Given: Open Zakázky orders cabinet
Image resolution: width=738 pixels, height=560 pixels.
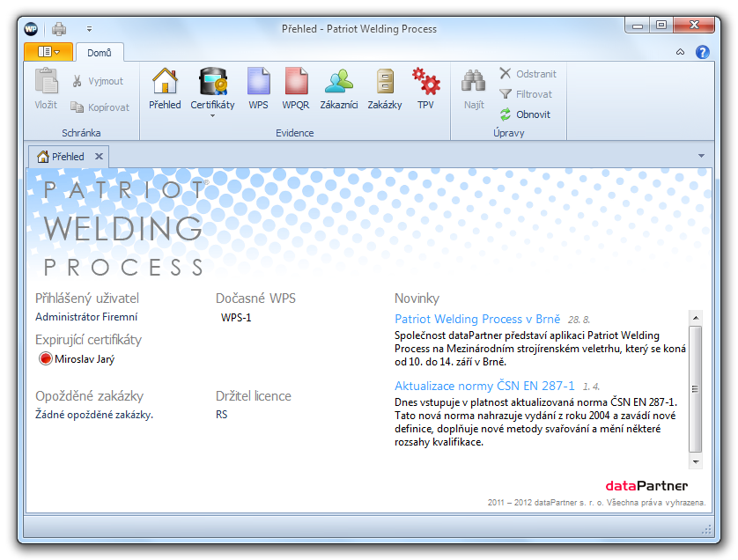Looking at the screenshot, I should coord(385,89).
